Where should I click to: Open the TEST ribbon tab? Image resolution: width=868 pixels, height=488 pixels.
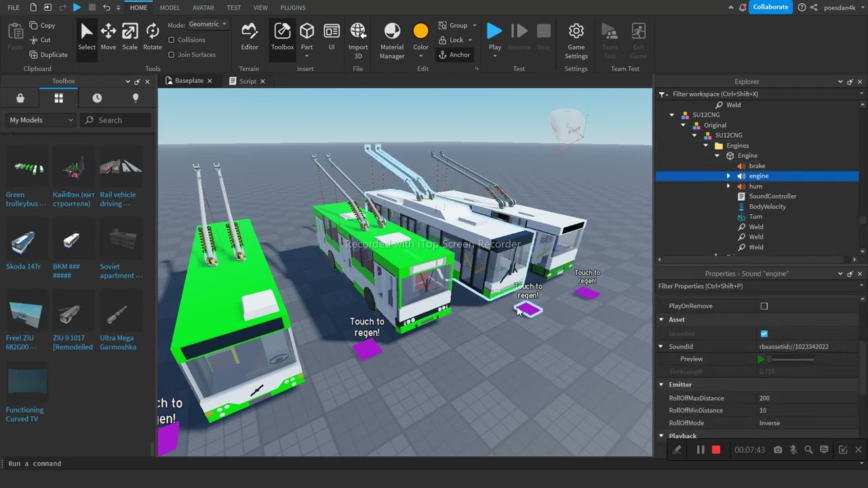234,7
